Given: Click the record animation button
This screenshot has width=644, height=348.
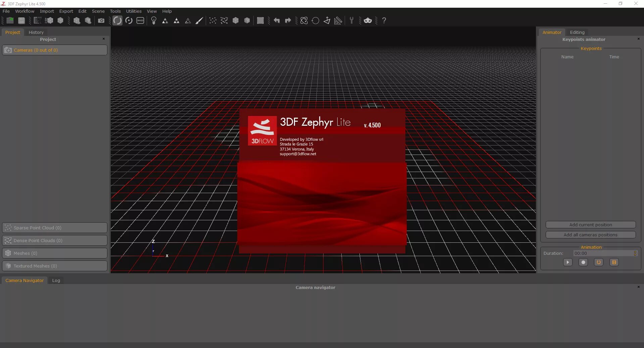Looking at the screenshot, I should (x=583, y=262).
